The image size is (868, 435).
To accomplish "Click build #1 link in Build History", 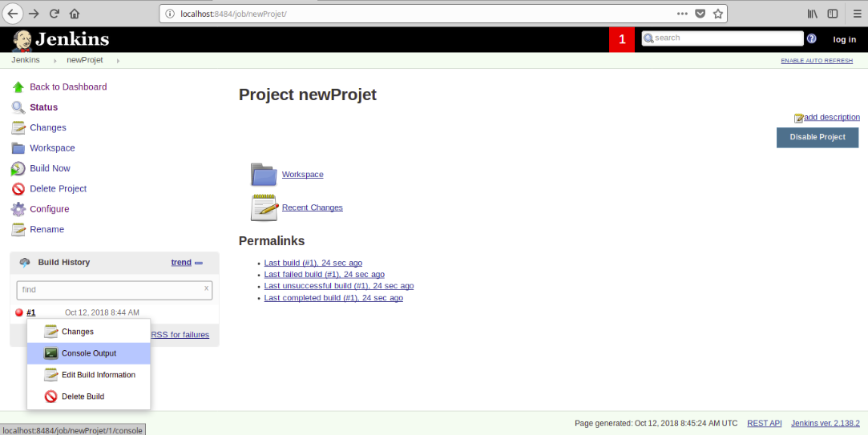I will (31, 312).
